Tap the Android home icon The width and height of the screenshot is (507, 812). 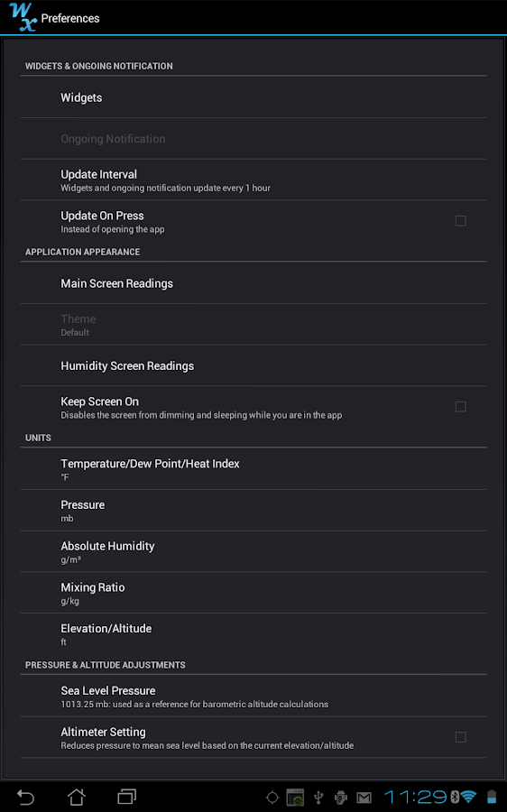tap(77, 797)
